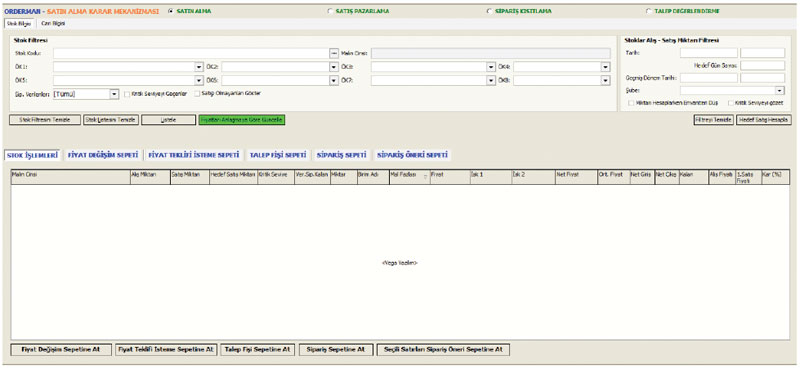
Task: Click the Kritik Seviye column header
Action: [276, 177]
